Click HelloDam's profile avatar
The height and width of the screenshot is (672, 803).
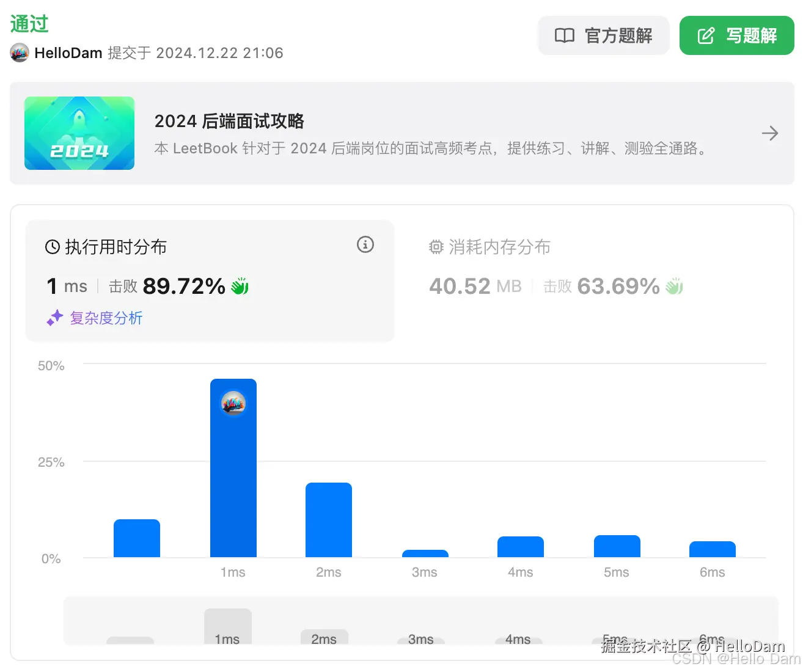coord(20,53)
